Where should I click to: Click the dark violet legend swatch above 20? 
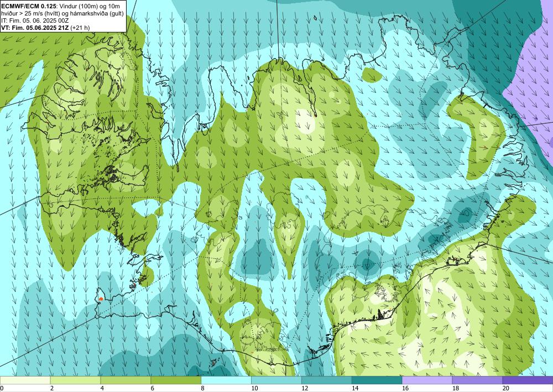(x=528, y=380)
